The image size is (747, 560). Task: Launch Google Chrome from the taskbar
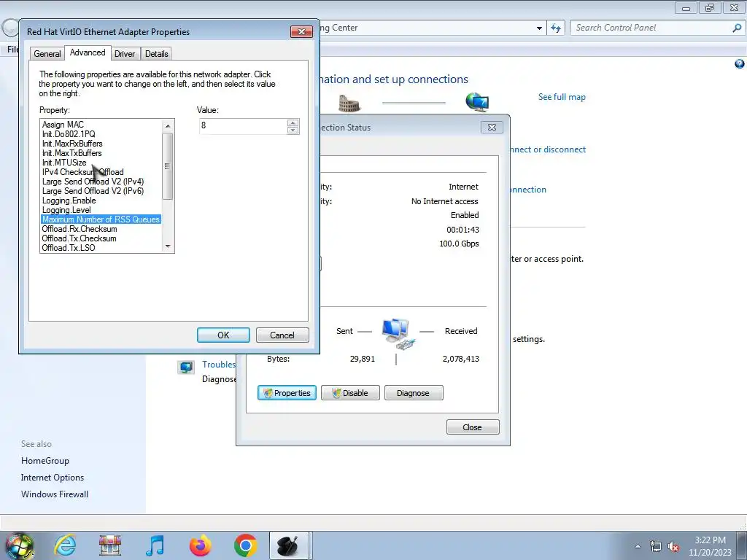coord(245,545)
